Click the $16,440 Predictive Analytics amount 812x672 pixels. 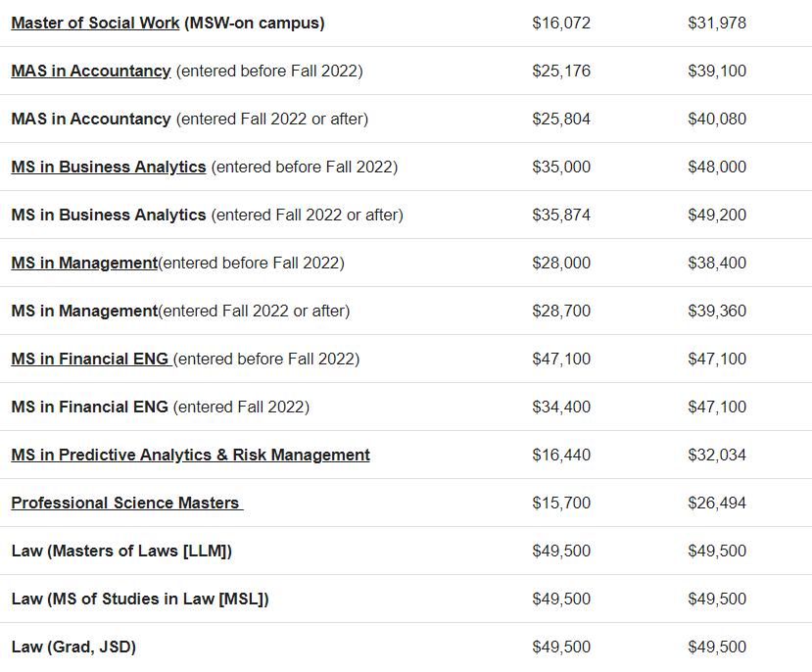[x=561, y=455]
